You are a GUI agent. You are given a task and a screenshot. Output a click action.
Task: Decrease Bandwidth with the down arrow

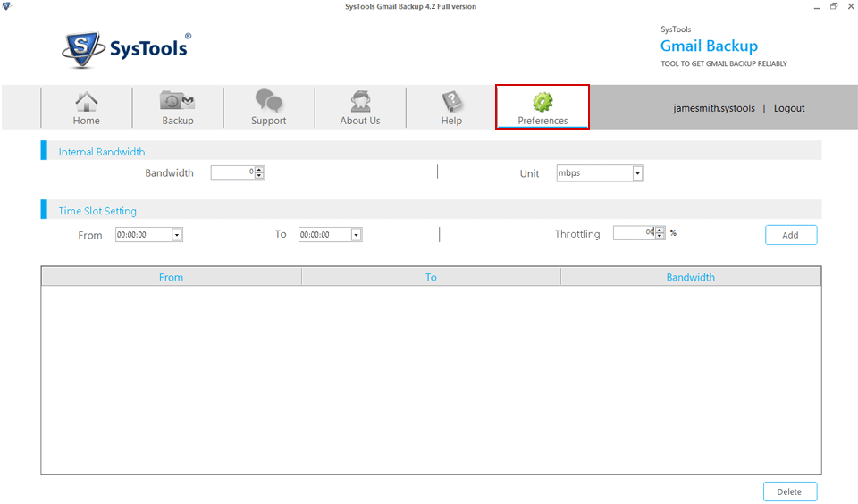pyautogui.click(x=259, y=176)
